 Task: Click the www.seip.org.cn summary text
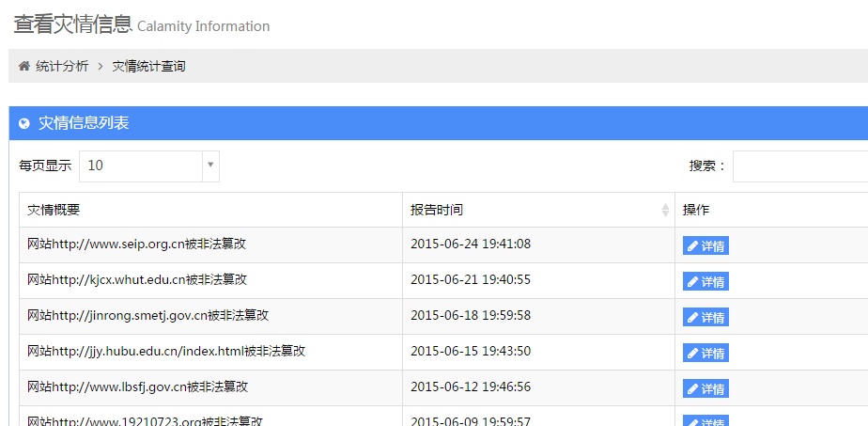pos(136,245)
